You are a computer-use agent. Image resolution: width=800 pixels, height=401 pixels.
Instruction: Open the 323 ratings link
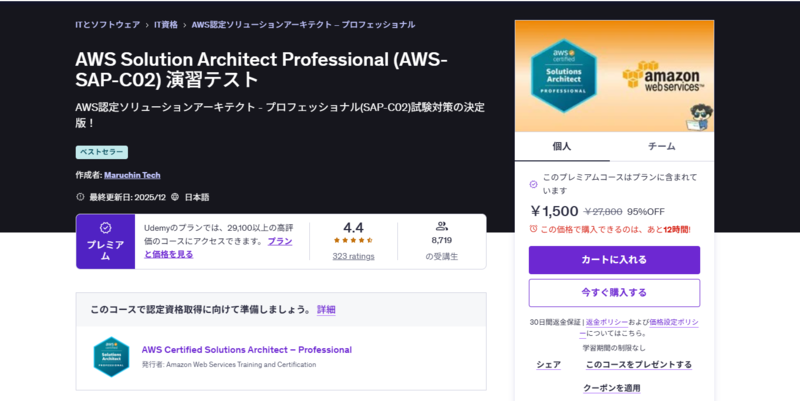click(x=353, y=256)
